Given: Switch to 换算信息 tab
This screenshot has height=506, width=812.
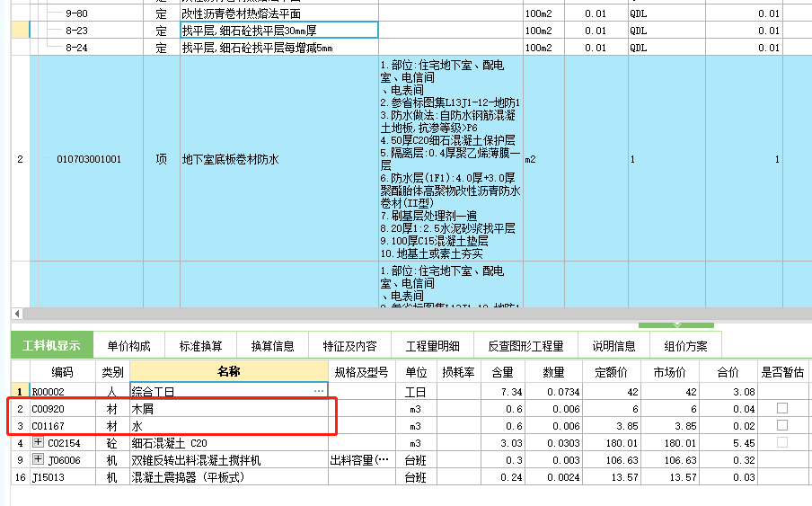Looking at the screenshot, I should pos(272,345).
